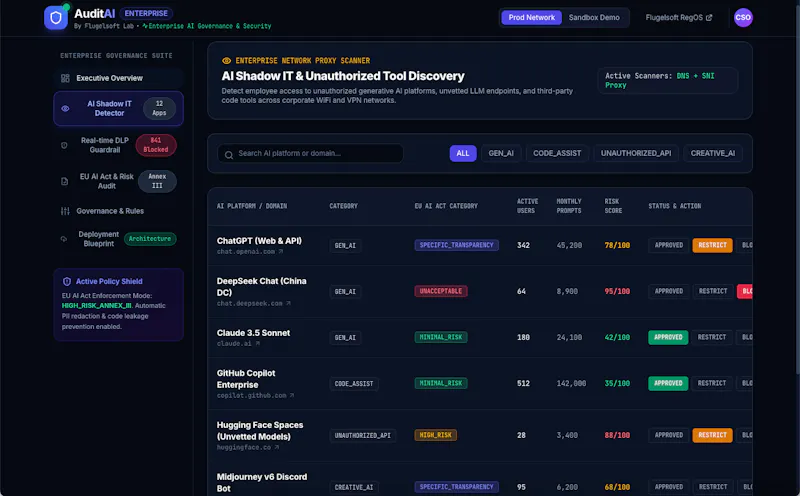This screenshot has height=496, width=800.
Task: Click the Search AI platform or domain field
Action: [x=310, y=153]
